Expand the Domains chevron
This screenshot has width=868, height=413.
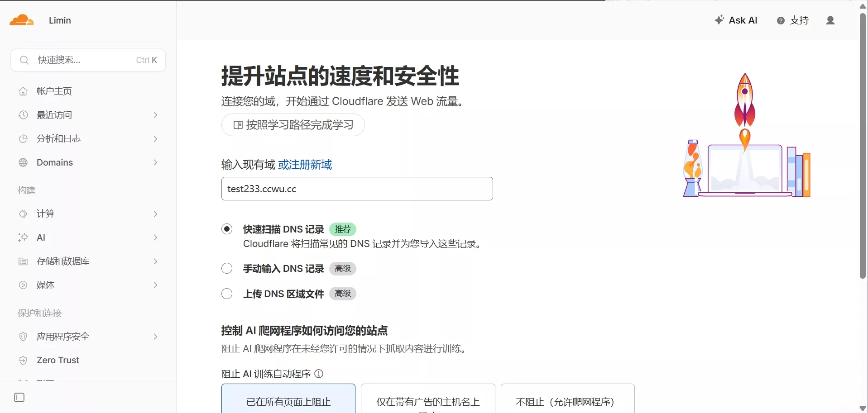pos(155,162)
